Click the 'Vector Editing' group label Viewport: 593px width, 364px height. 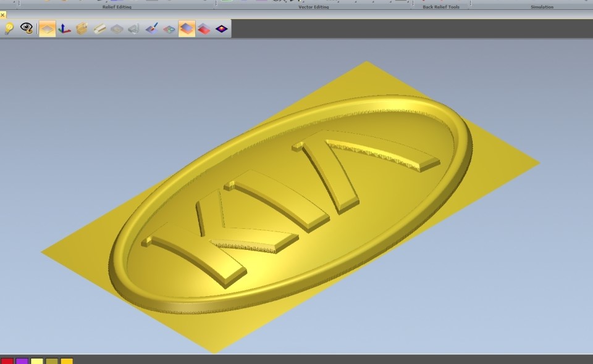(314, 7)
